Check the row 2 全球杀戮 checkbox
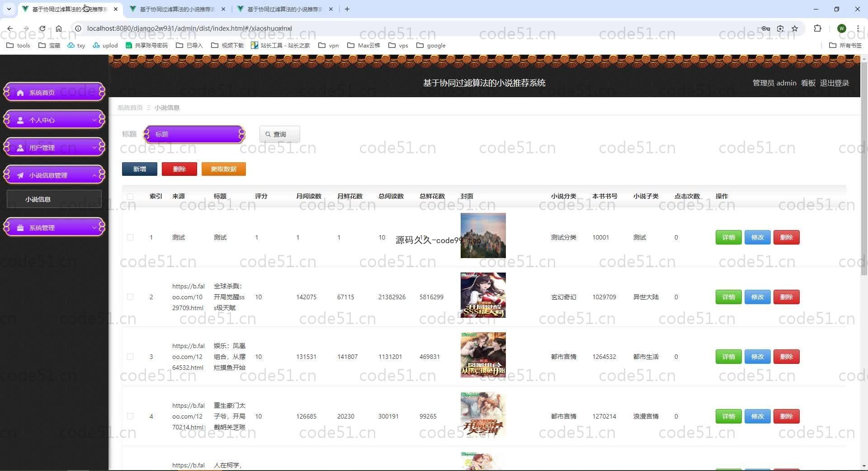The width and height of the screenshot is (868, 471). [x=130, y=297]
